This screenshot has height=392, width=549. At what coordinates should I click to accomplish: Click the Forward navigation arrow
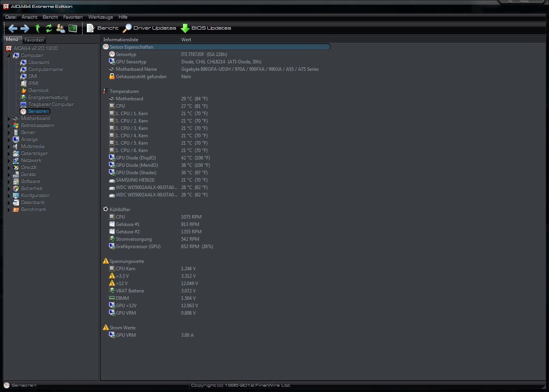[25, 28]
